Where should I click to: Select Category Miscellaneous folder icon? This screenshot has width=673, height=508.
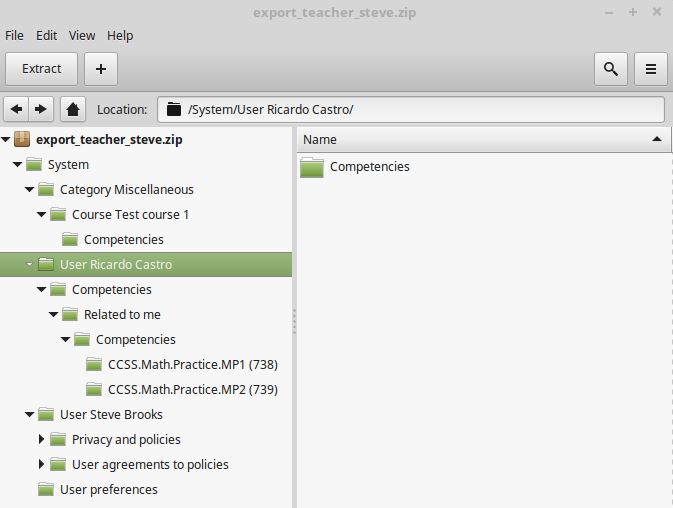[x=46, y=189]
